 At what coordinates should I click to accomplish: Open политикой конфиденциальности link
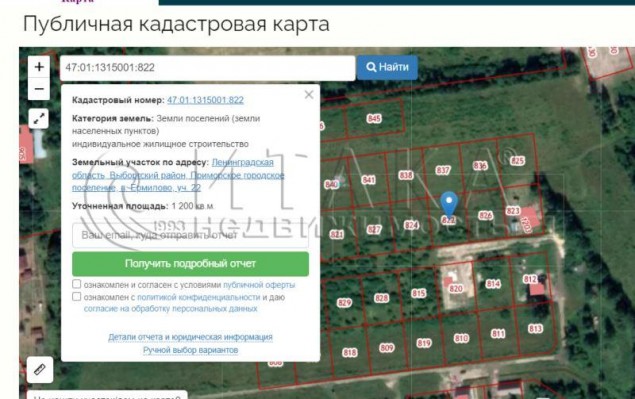tap(198, 297)
